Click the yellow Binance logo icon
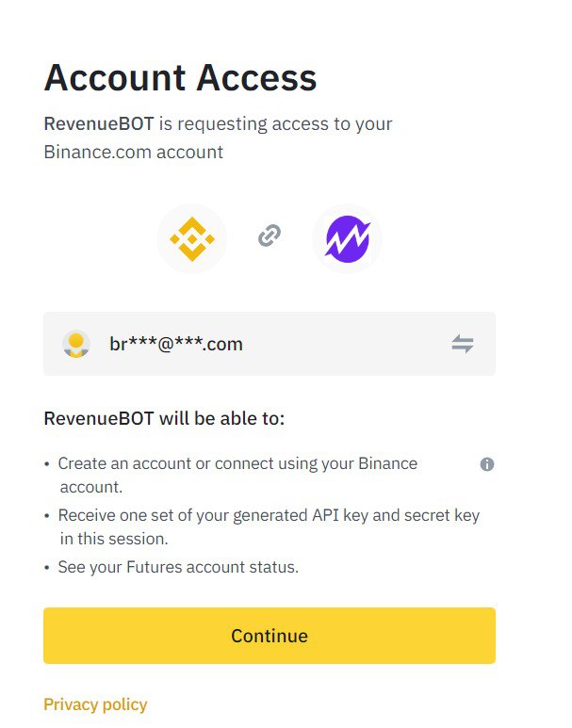Image resolution: width=572 pixels, height=728 pixels. pyautogui.click(x=192, y=239)
